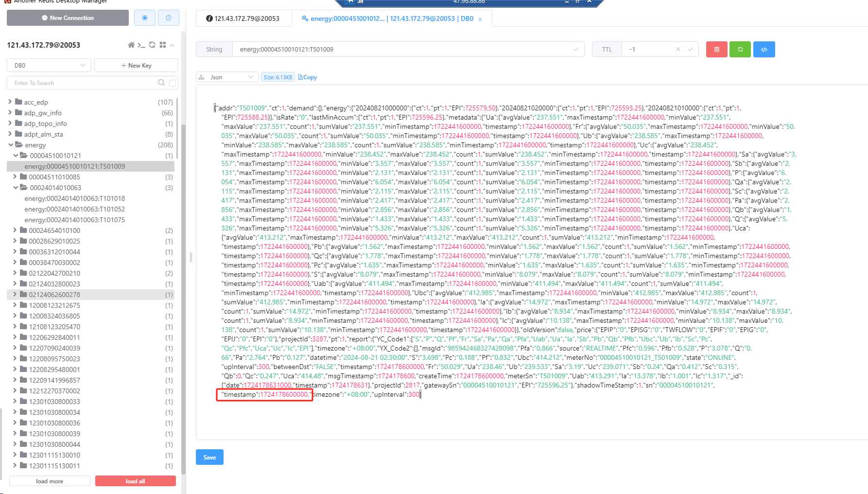The height and width of the screenshot is (494, 868).
Task: Open the grid menu icon for connection
Action: (x=163, y=45)
